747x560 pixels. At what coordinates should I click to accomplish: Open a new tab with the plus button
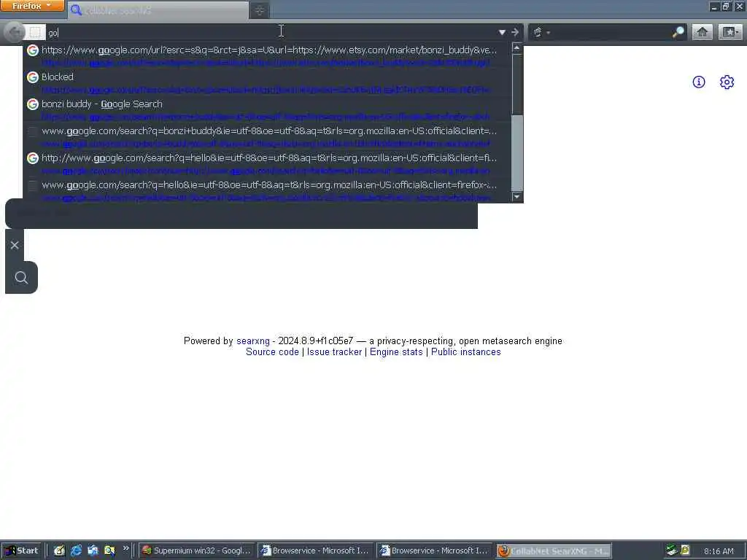point(260,10)
